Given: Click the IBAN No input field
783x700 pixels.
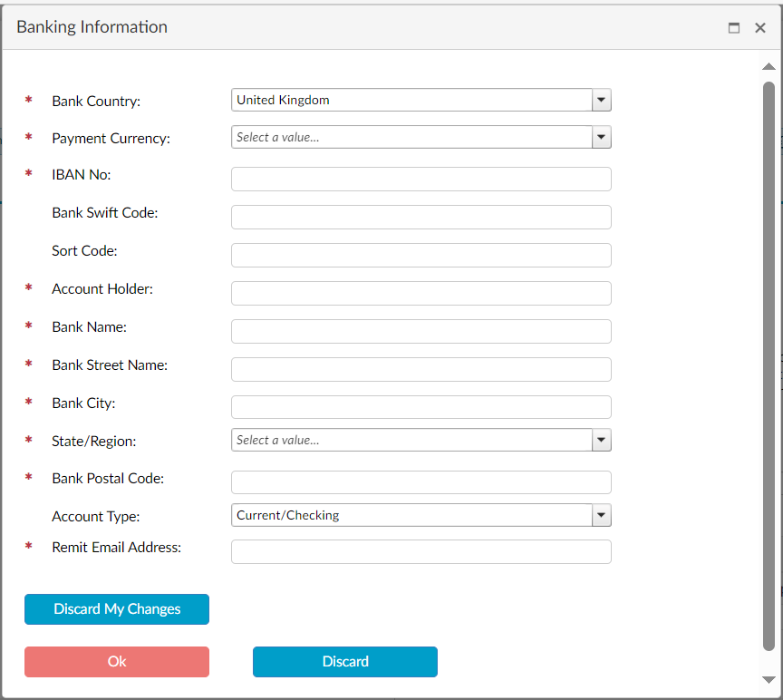Looking at the screenshot, I should (x=420, y=179).
